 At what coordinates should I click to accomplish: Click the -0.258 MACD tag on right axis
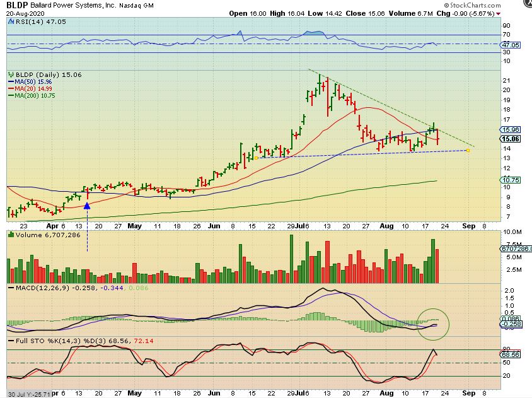coord(511,324)
